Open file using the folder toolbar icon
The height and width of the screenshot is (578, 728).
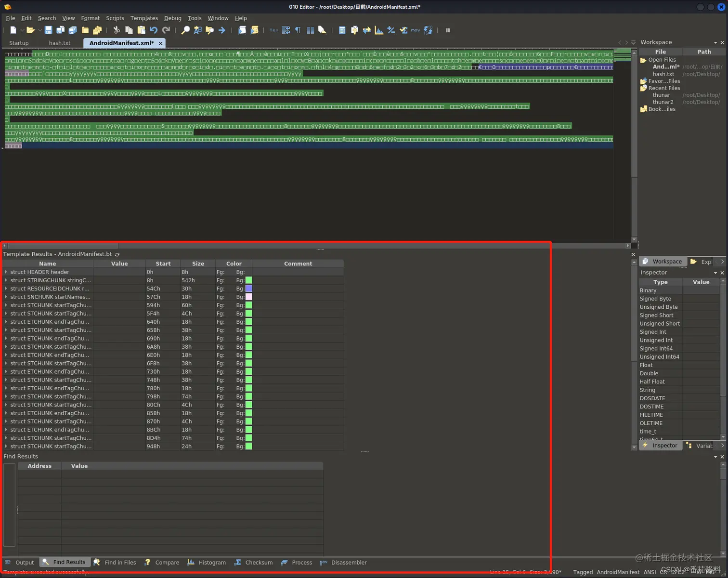click(x=30, y=30)
